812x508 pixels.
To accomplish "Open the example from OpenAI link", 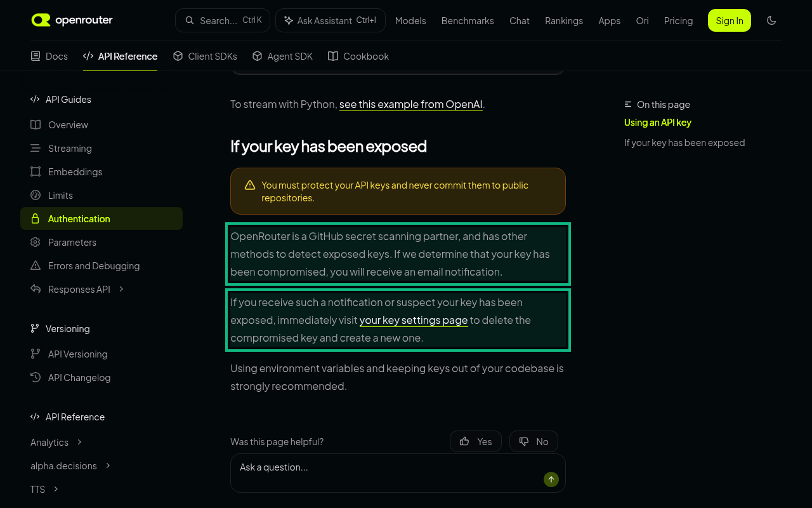I will pos(411,104).
